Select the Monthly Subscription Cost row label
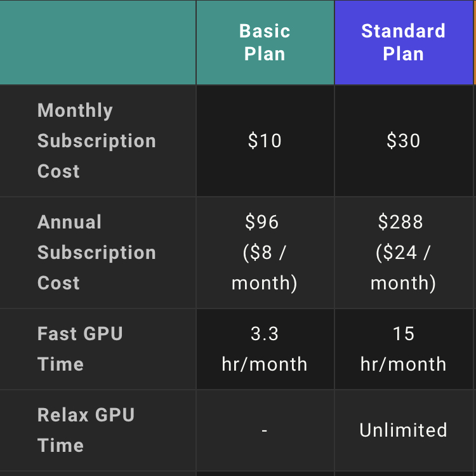 (96, 140)
